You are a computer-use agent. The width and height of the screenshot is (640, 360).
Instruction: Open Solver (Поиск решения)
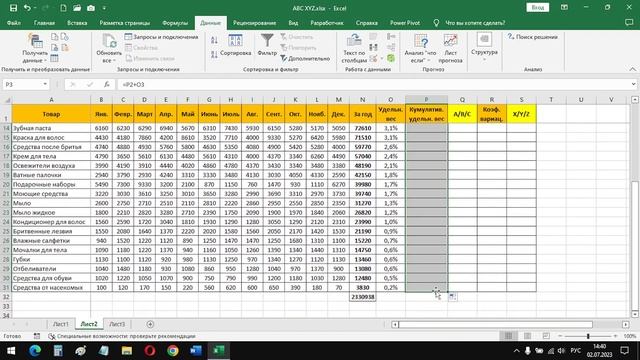[533, 37]
